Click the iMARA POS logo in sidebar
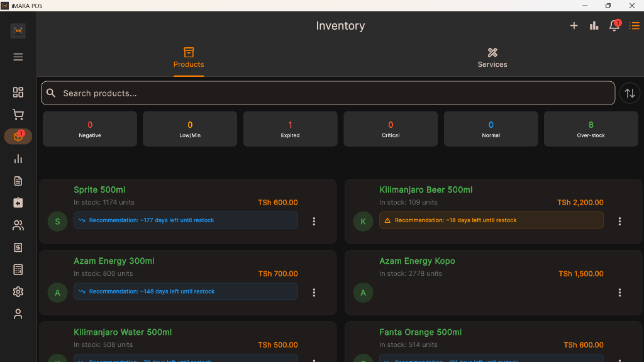The width and height of the screenshot is (644, 362). (18, 31)
